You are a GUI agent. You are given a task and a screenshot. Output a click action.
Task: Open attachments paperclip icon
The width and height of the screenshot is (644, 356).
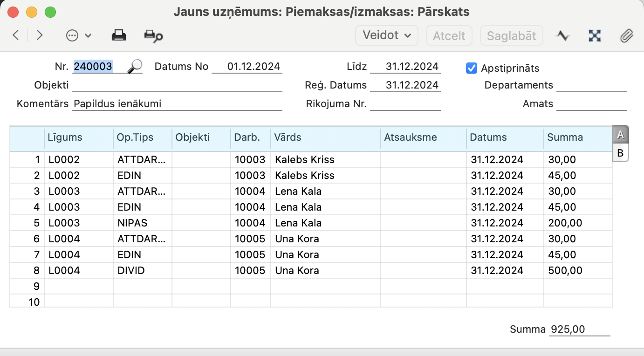click(x=627, y=36)
